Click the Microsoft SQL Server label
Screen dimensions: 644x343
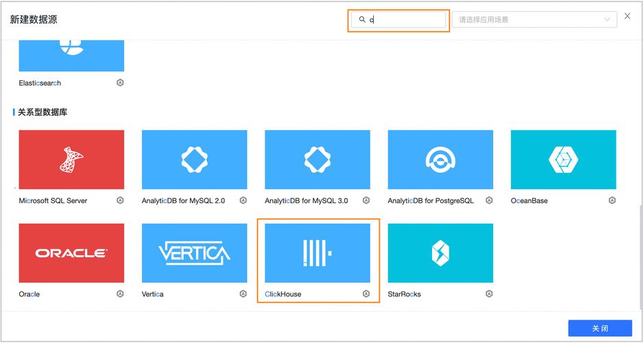pos(53,201)
